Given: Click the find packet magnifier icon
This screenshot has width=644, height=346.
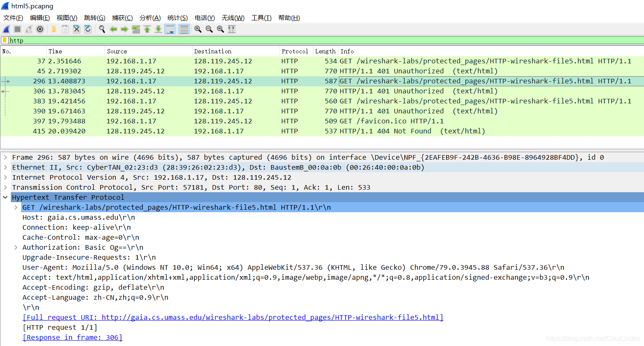Looking at the screenshot, I should coord(102,29).
